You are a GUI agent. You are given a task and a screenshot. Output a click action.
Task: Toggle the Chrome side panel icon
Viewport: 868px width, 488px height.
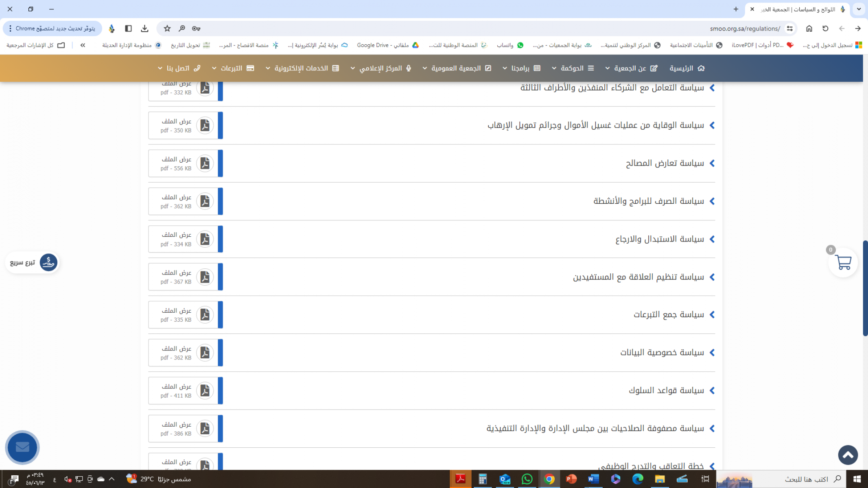[x=128, y=28]
